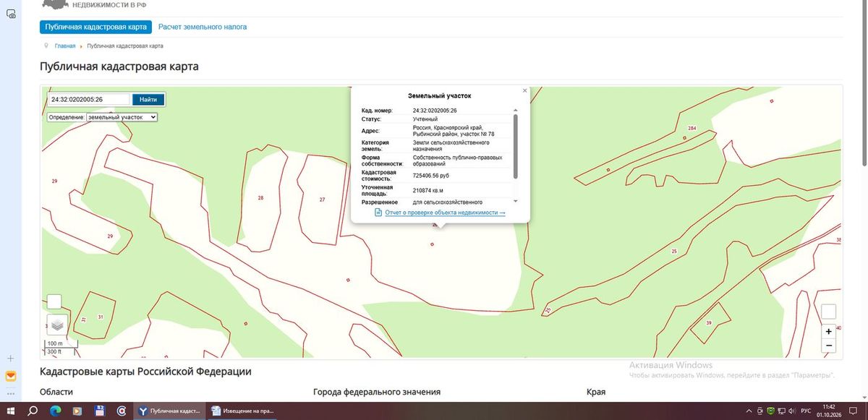
Task: Zoom out with the minus button
Action: [829, 346]
